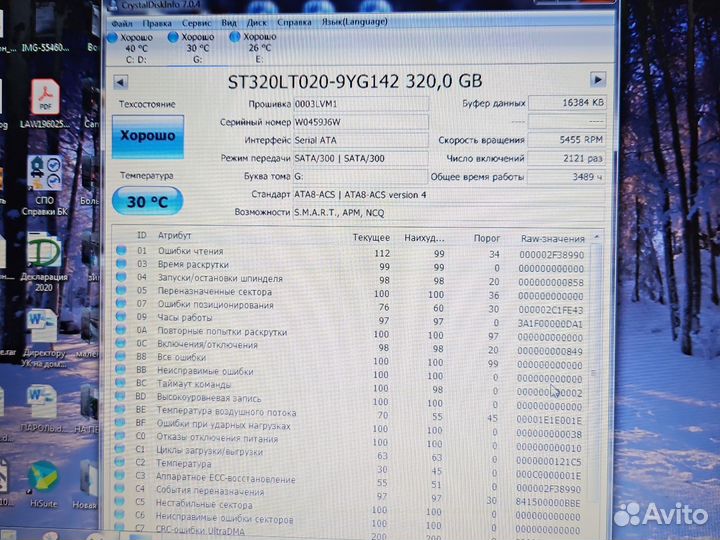
Task: Open the Язык(Language) menu
Action: (x=354, y=22)
